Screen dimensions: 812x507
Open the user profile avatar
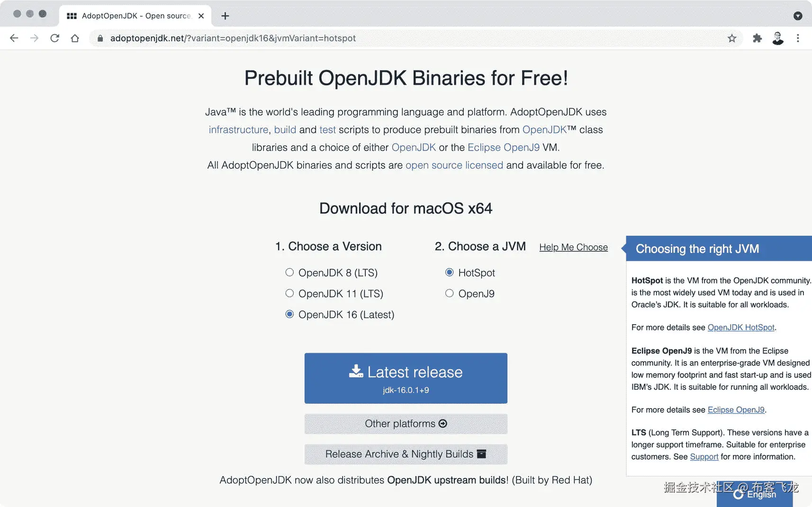[777, 38]
